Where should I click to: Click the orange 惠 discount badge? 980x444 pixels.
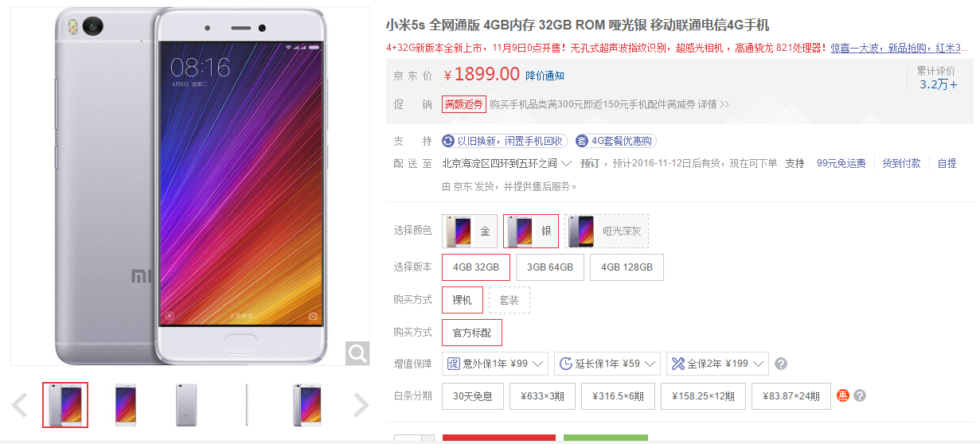(843, 395)
